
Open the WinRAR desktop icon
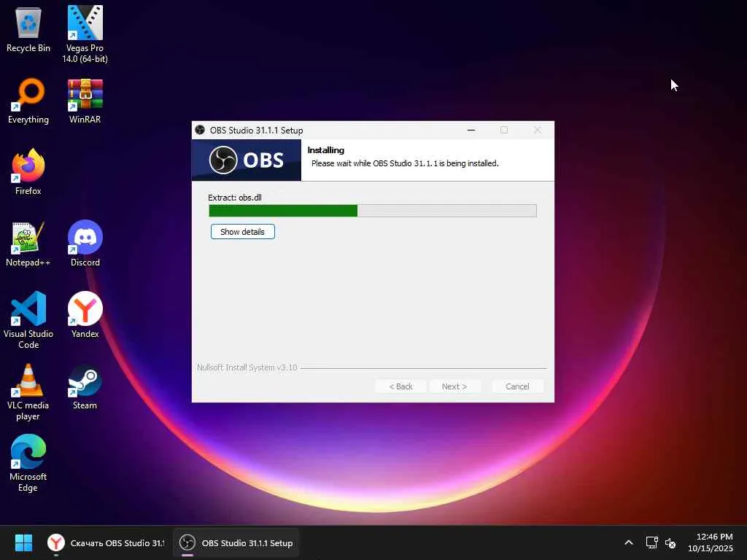[85, 101]
